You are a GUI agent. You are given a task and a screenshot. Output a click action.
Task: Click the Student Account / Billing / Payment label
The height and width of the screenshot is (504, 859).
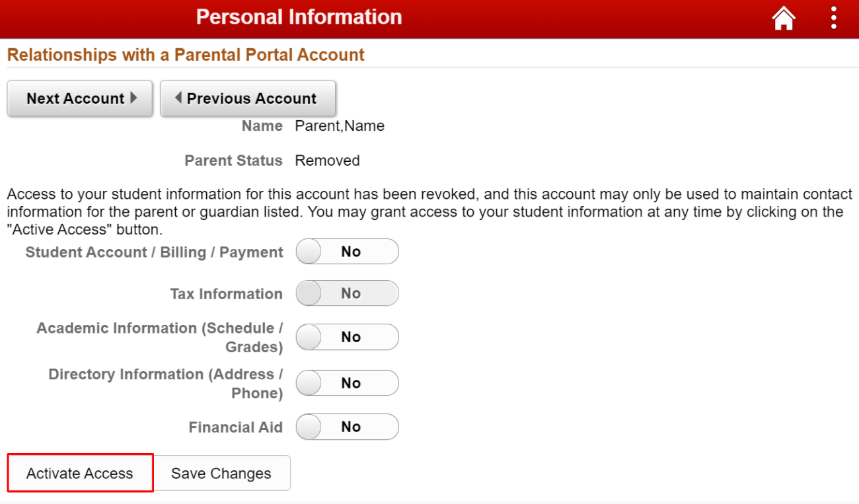pos(154,252)
